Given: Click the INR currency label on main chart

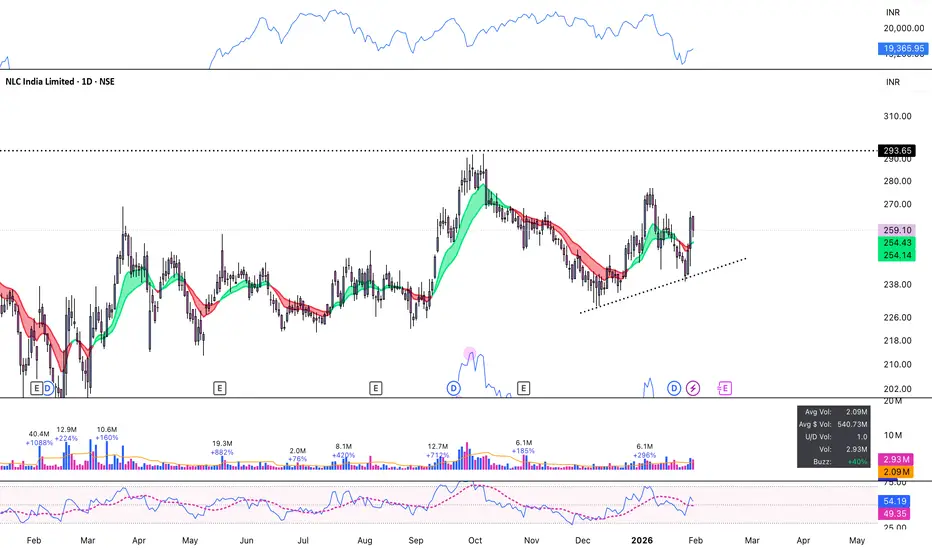Looking at the screenshot, I should click(893, 82).
